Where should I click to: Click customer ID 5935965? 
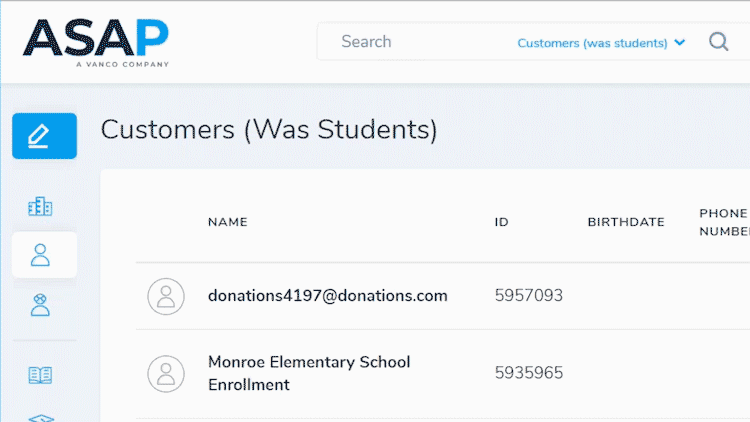tap(528, 373)
